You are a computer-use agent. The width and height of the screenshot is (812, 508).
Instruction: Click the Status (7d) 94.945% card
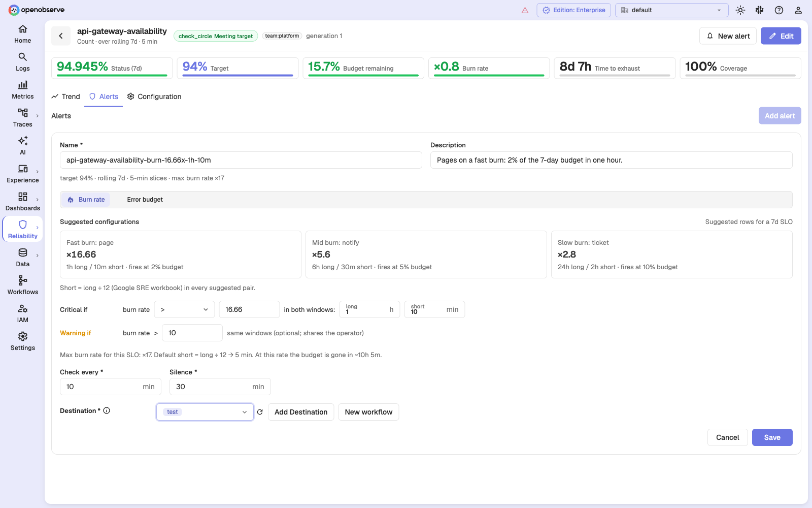tap(112, 68)
